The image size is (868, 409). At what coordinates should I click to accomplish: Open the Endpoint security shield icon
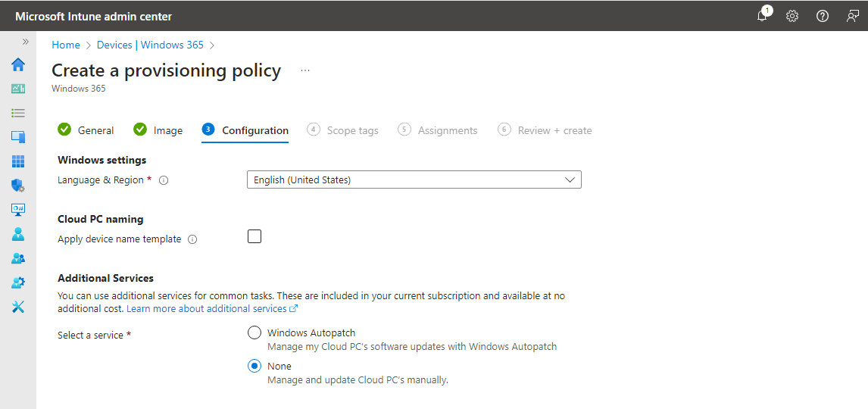[18, 186]
